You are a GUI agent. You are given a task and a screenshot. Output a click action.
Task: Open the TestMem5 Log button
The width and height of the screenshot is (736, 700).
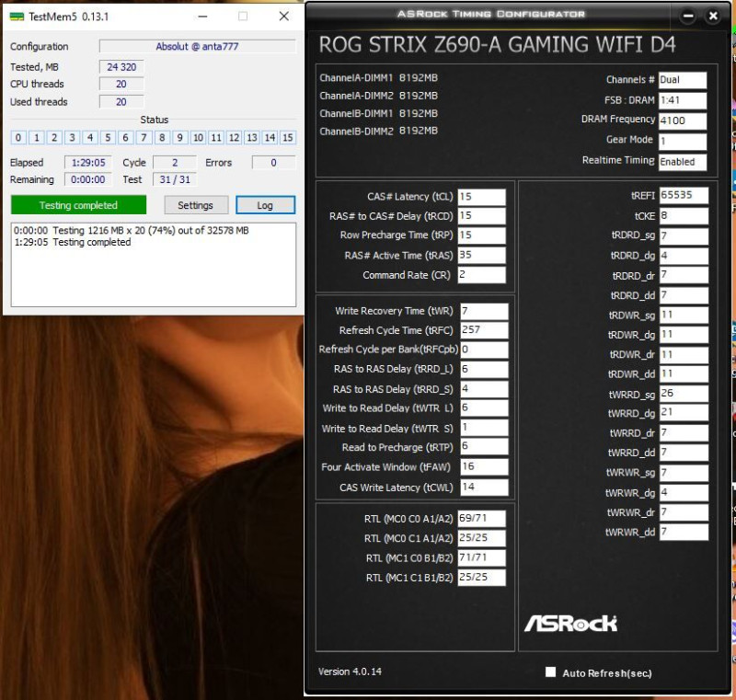[265, 205]
